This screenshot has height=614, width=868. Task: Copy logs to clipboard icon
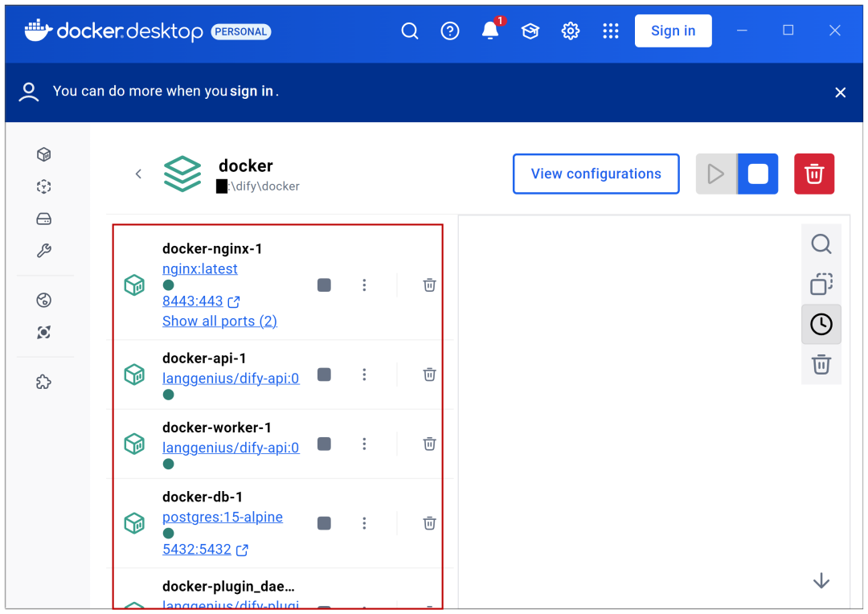click(x=821, y=284)
